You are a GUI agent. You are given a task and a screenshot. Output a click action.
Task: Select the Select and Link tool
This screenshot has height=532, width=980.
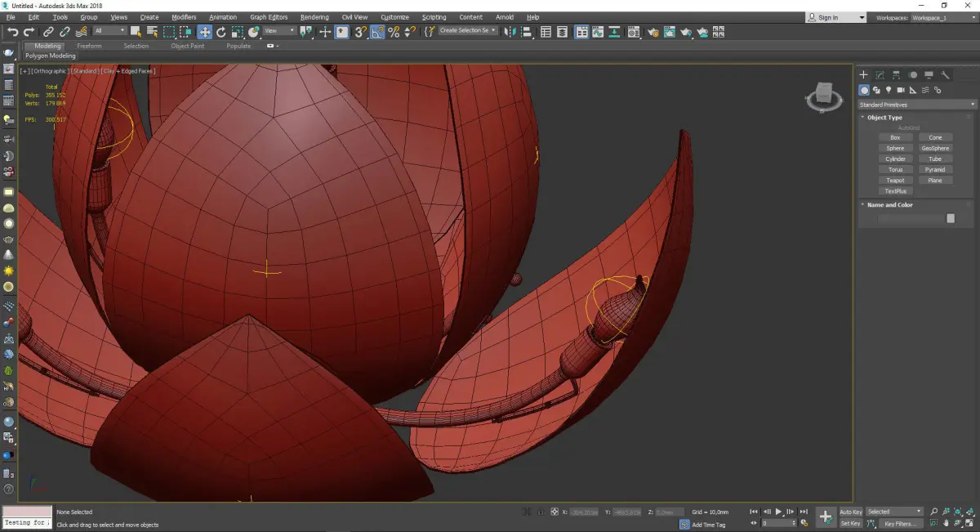(x=48, y=32)
